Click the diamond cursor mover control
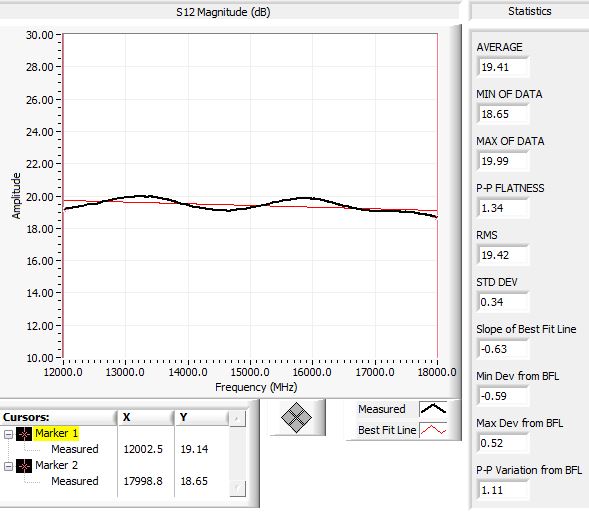The image size is (589, 512). point(296,417)
